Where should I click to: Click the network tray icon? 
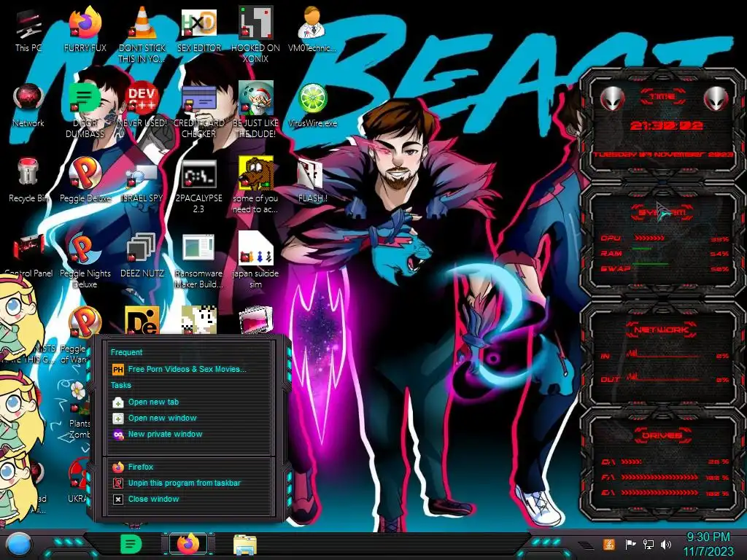pos(649,544)
